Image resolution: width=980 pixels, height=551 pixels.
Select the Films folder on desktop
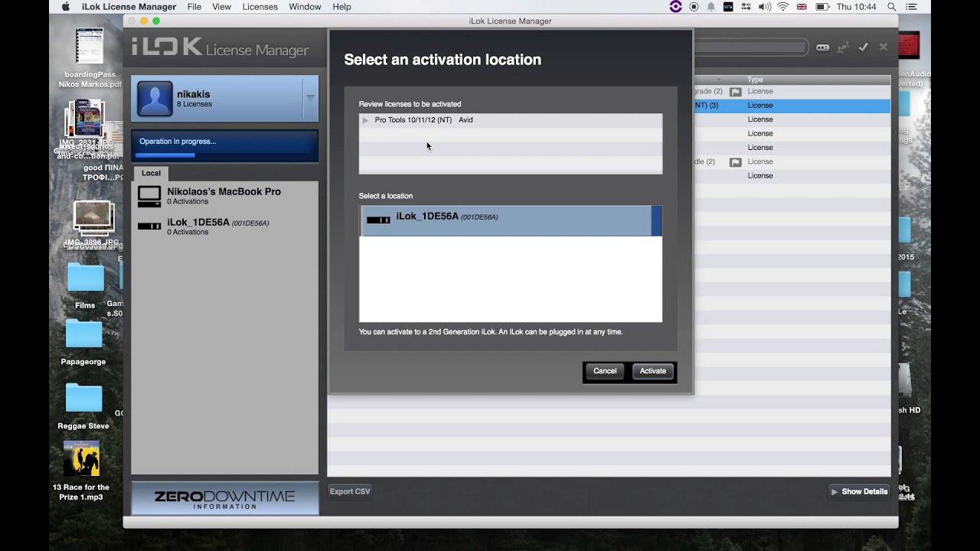point(85,285)
